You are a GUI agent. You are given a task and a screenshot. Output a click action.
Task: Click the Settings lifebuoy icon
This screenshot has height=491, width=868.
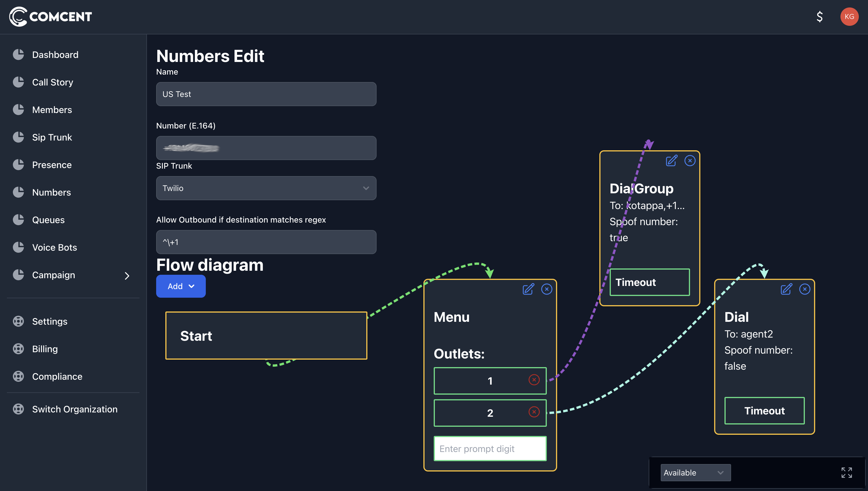(19, 322)
